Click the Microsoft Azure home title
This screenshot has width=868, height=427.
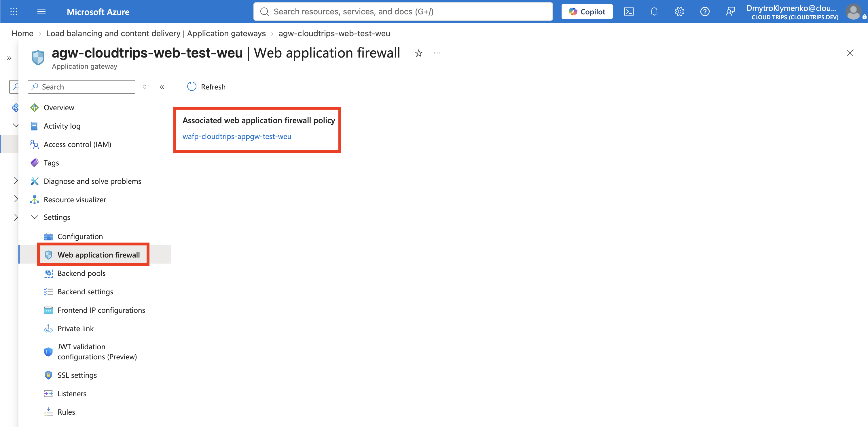point(98,12)
